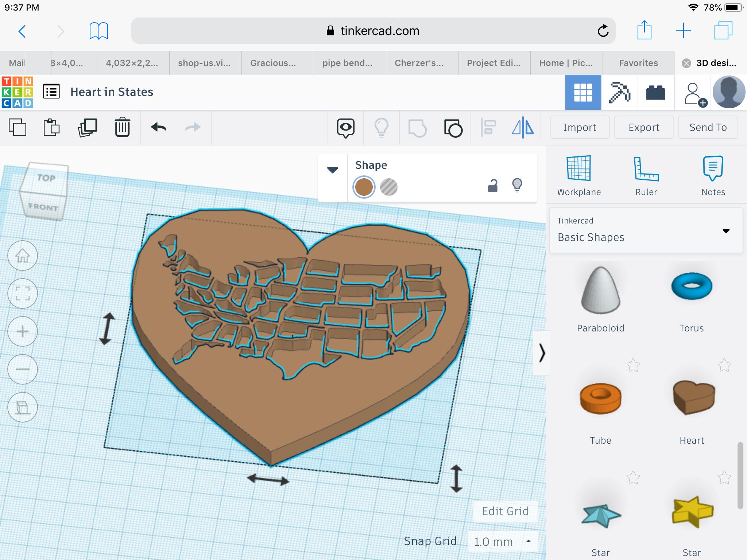Expand the Basic Shapes dropdown

(x=726, y=231)
